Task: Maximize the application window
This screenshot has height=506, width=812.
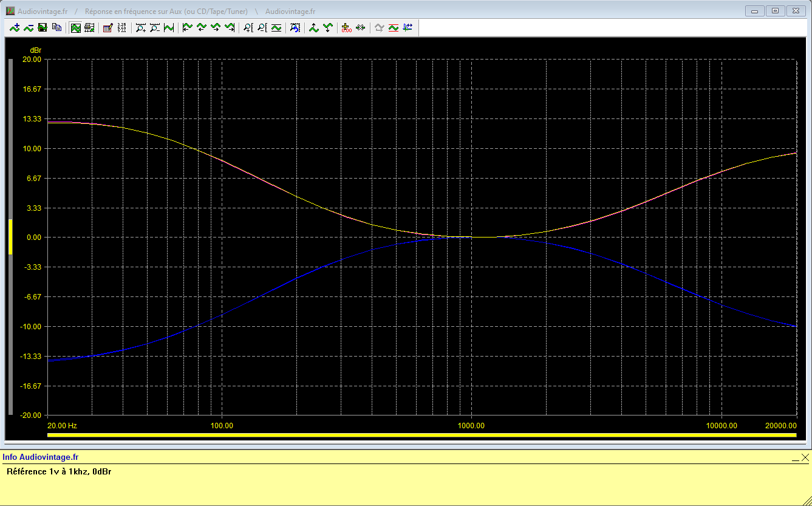Action: click(775, 10)
